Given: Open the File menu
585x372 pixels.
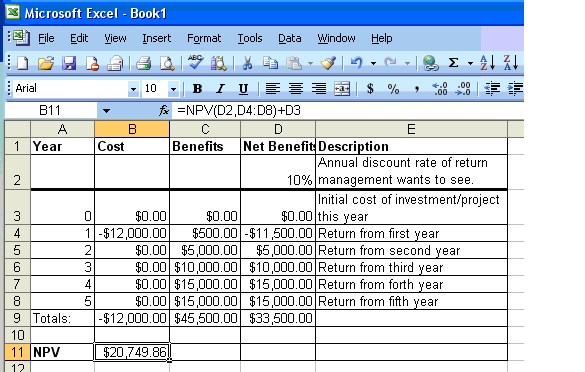Looking at the screenshot, I should coord(46,38).
